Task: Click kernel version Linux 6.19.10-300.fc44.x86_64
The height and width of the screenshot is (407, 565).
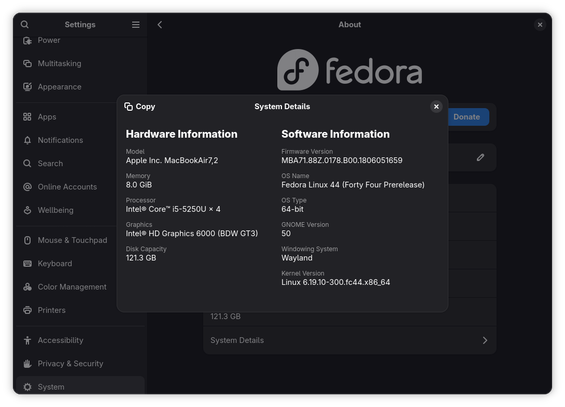Action: tap(335, 282)
